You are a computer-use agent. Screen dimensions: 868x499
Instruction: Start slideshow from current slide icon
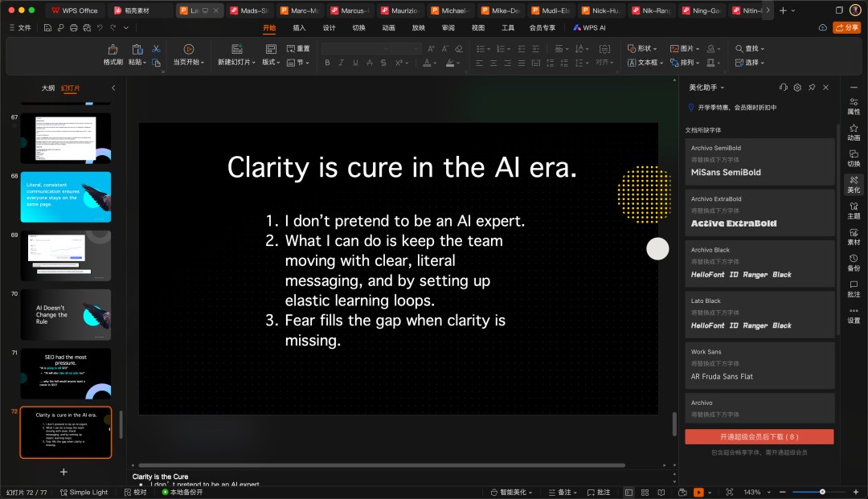coord(189,49)
